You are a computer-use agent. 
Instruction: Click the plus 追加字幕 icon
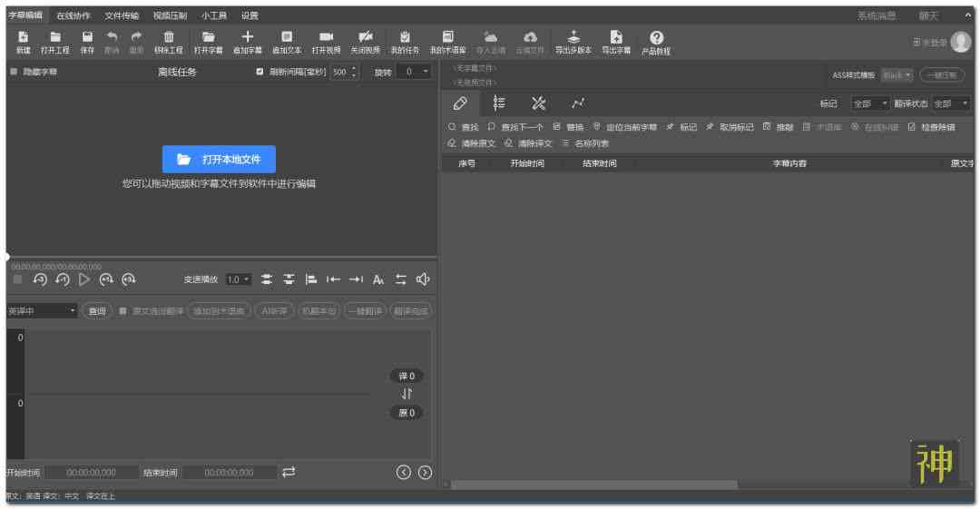[x=248, y=42]
